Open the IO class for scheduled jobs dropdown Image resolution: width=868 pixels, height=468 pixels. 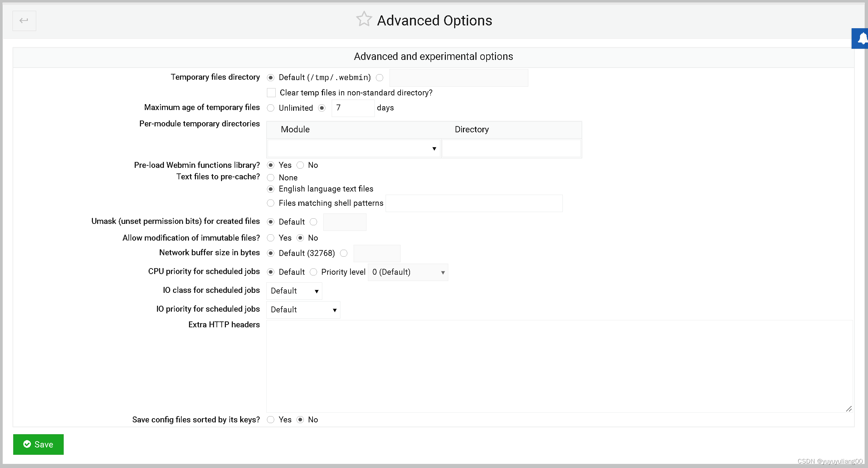click(x=294, y=291)
